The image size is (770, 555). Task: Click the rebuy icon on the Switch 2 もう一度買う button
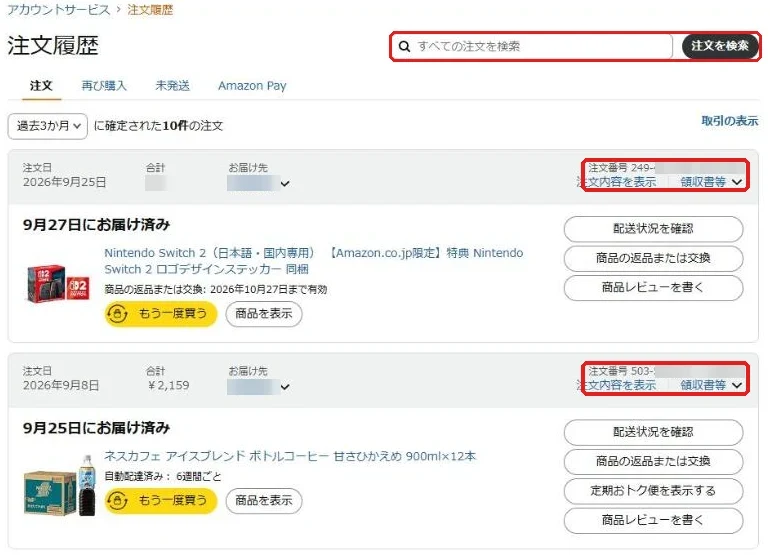click(117, 313)
